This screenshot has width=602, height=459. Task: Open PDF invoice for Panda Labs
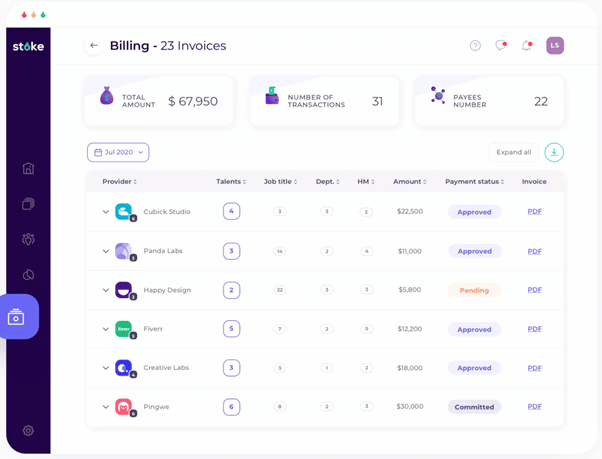click(x=534, y=251)
